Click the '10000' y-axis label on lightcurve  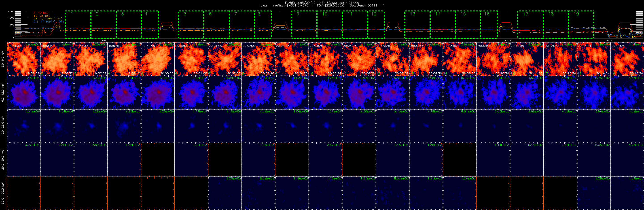pos(11,12)
